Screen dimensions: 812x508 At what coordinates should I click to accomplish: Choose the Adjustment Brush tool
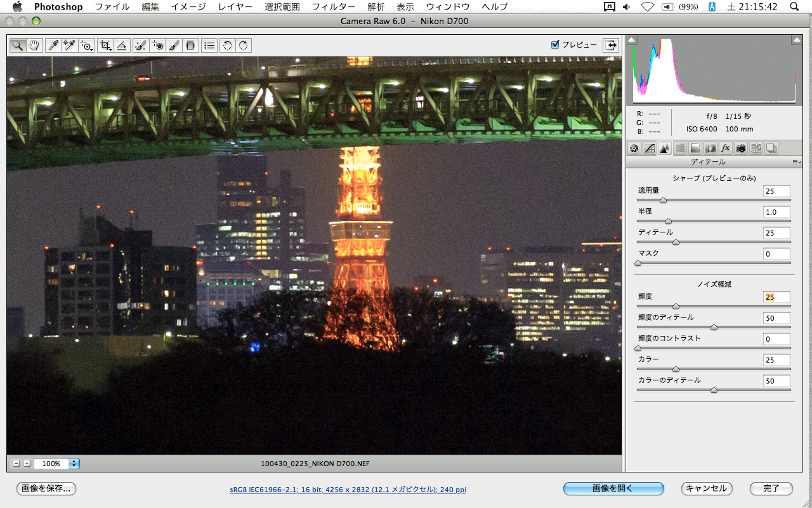click(173, 45)
